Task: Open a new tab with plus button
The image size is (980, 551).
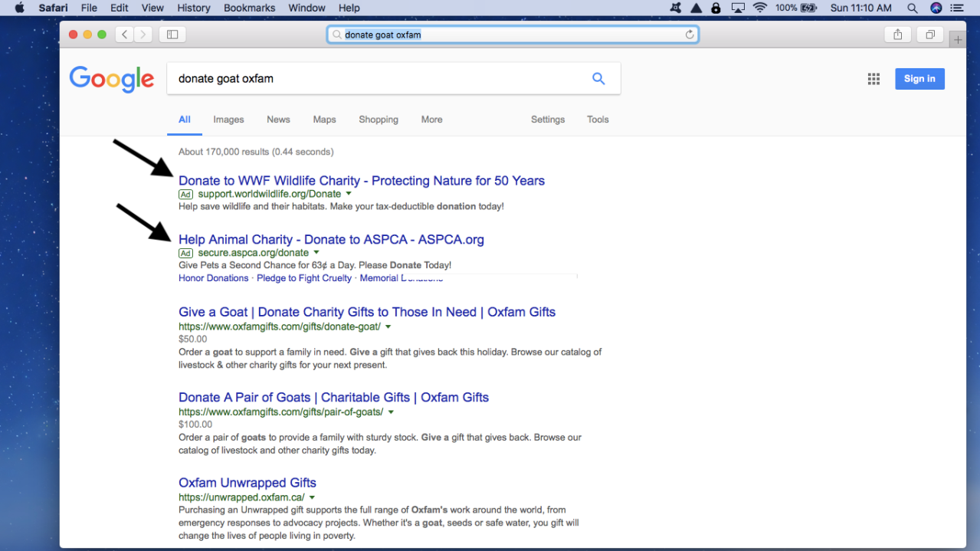Action: pos(957,40)
